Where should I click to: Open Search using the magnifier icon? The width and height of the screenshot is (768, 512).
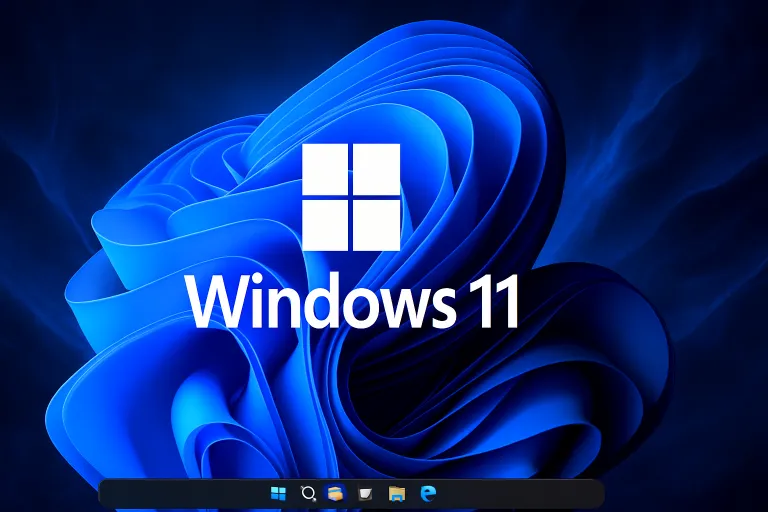click(x=308, y=493)
